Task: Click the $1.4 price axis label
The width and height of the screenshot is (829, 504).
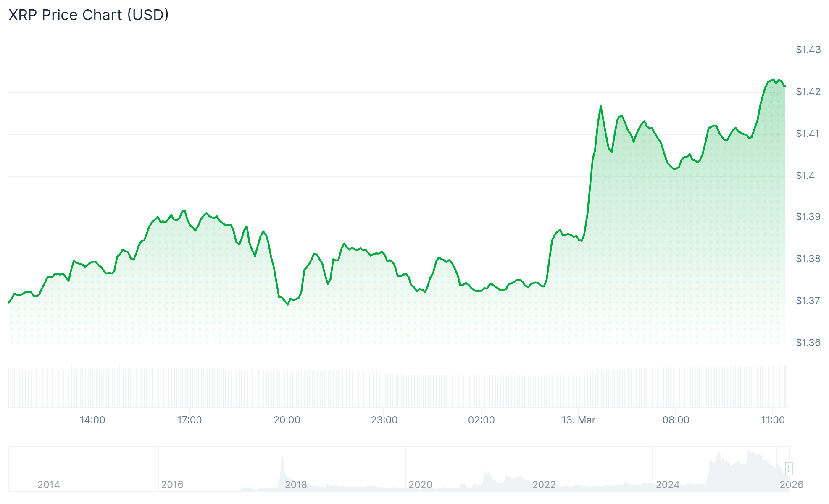Action: [805, 176]
